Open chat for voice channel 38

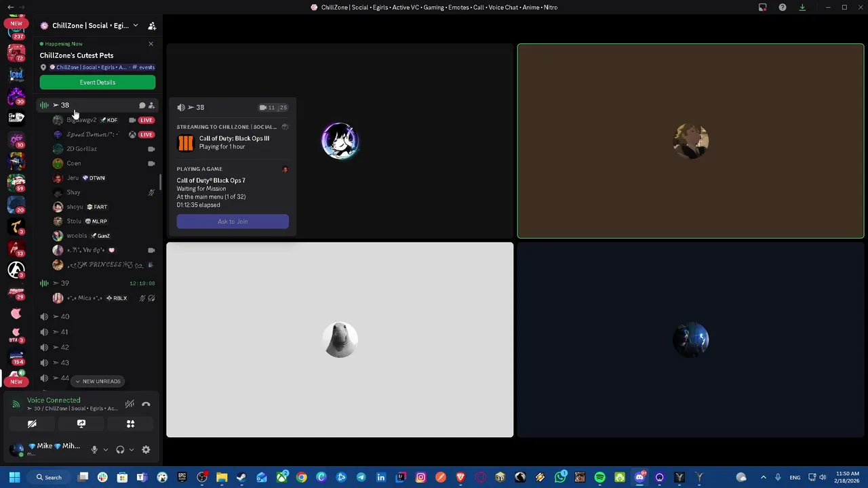[142, 106]
